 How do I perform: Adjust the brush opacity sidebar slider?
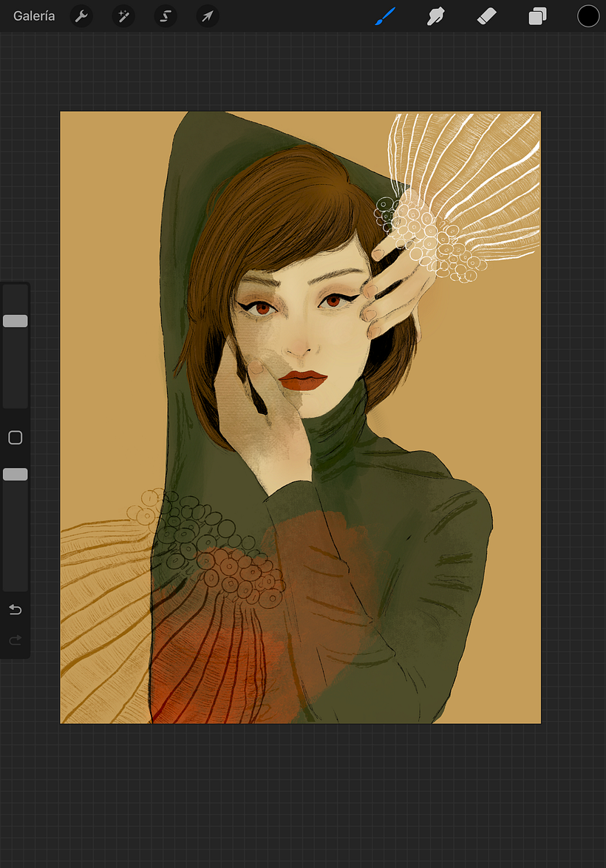(x=15, y=474)
